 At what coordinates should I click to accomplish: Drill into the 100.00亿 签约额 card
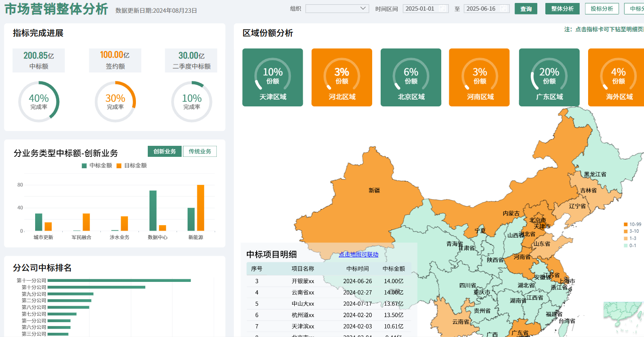[x=115, y=60]
